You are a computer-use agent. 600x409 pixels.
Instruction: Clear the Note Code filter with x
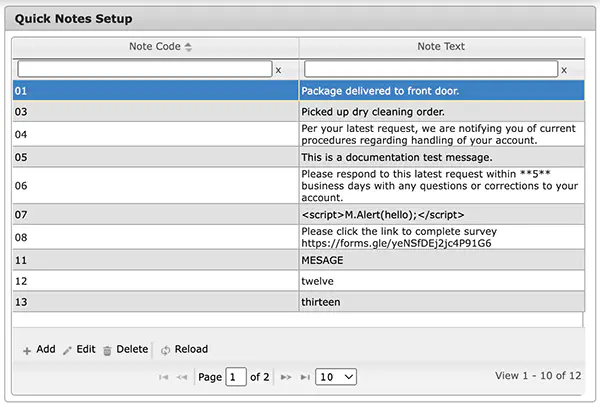(278, 70)
